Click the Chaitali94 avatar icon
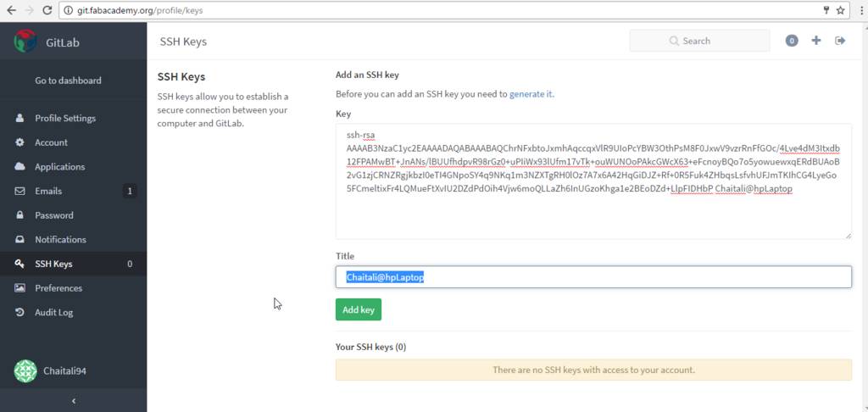 [26, 370]
